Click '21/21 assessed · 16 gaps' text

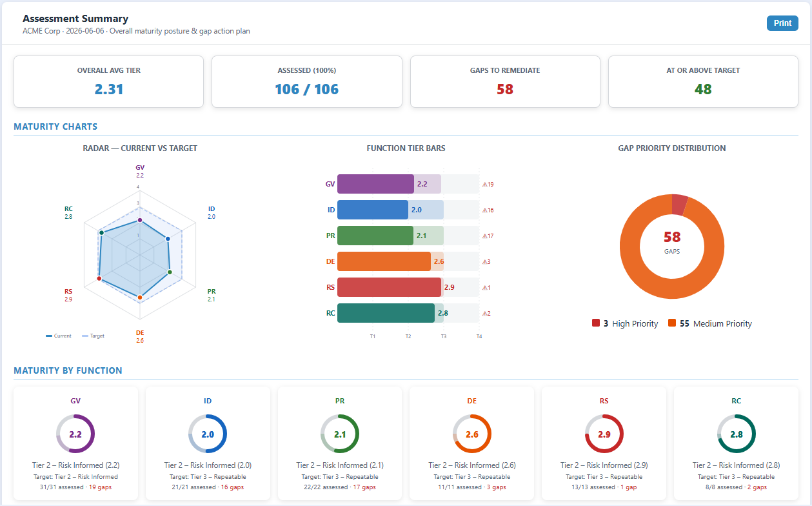pyautogui.click(x=208, y=487)
